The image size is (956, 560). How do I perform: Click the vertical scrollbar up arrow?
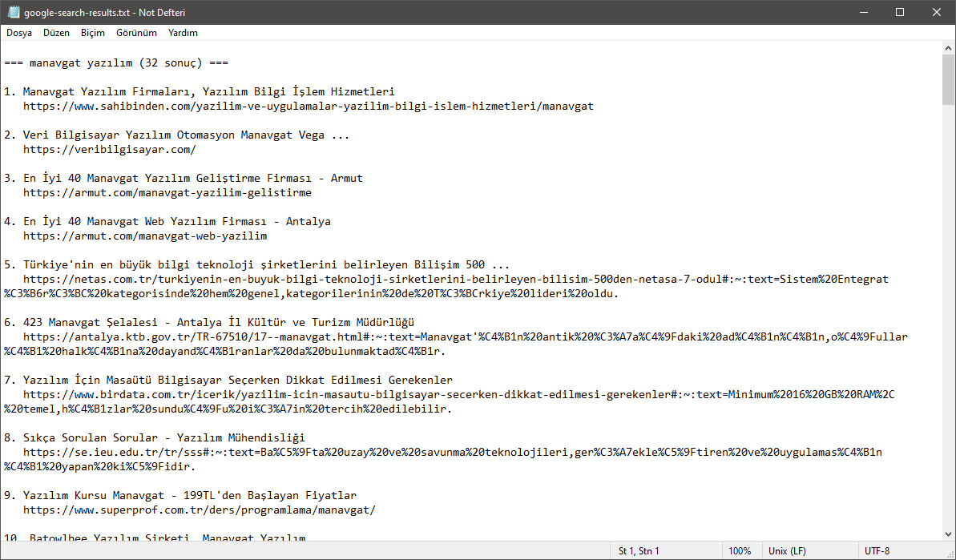948,47
